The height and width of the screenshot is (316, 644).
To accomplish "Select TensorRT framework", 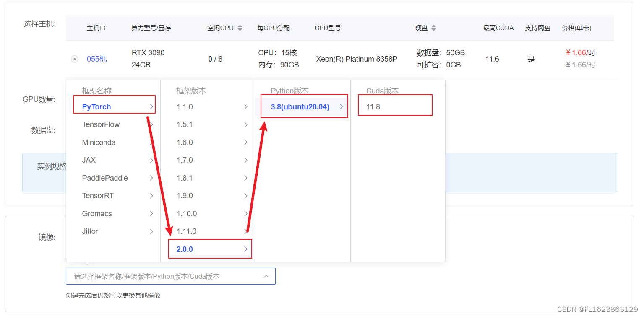I will (113, 196).
